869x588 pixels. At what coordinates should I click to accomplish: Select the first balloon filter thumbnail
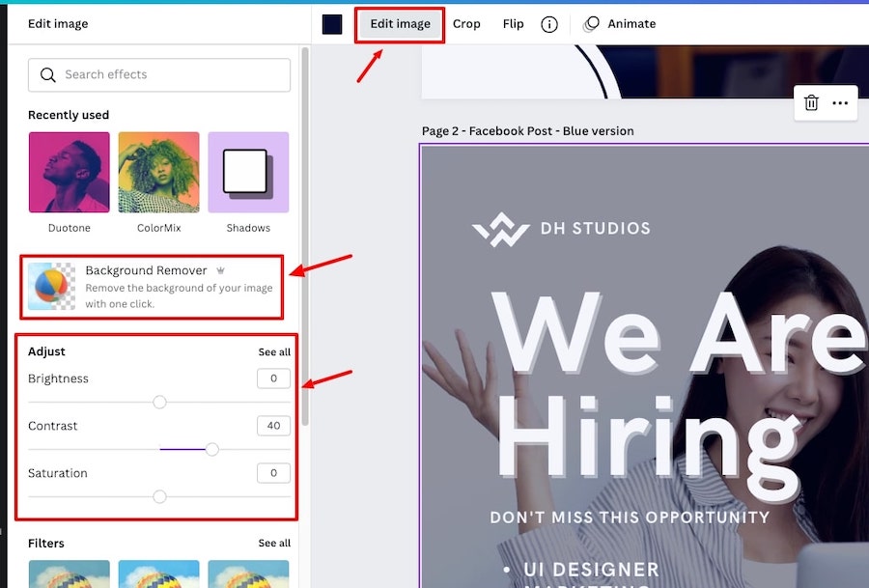click(x=70, y=574)
